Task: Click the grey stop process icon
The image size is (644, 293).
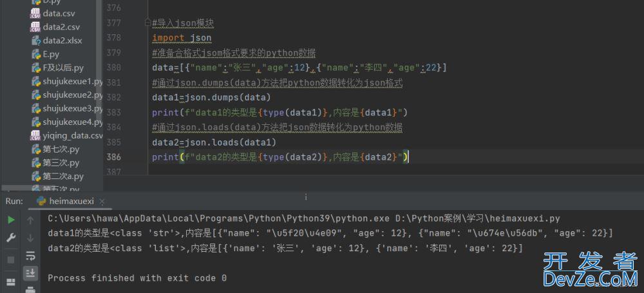Action: point(11,260)
